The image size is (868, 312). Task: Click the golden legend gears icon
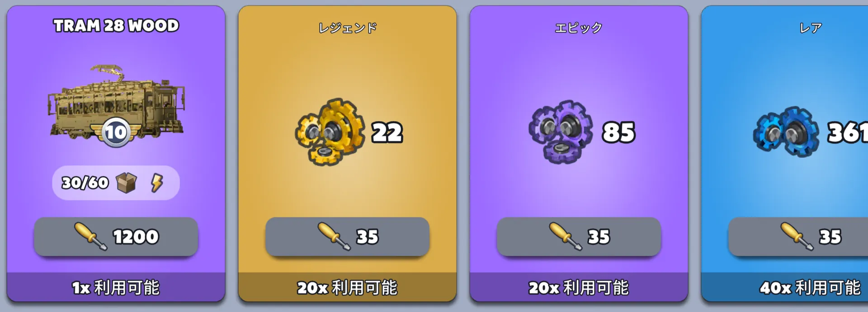[330, 132]
